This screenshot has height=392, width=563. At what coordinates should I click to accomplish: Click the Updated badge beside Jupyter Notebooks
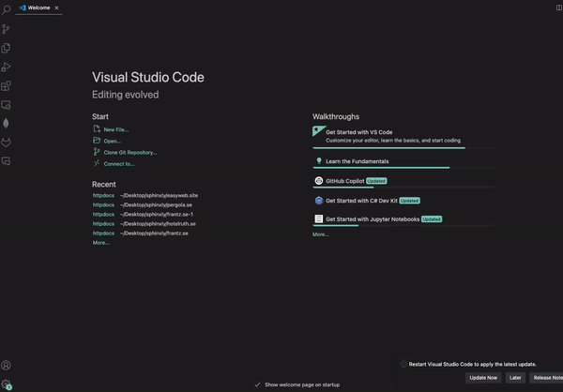point(432,219)
